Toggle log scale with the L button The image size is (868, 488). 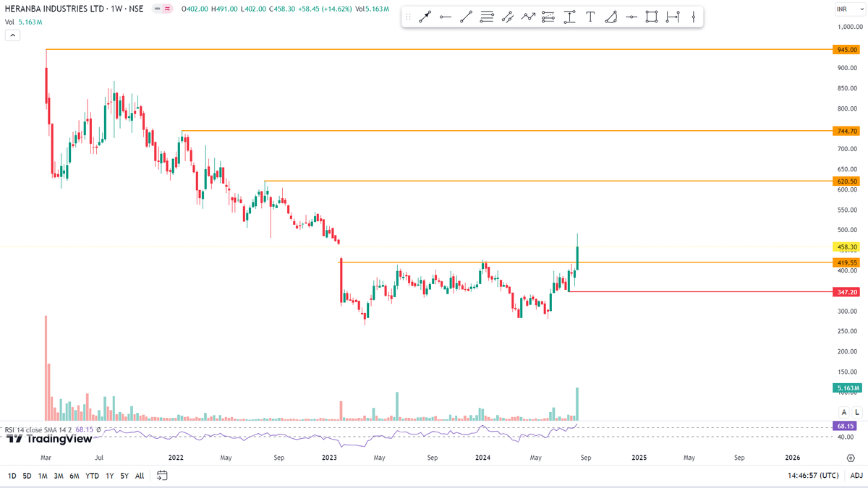click(x=857, y=412)
